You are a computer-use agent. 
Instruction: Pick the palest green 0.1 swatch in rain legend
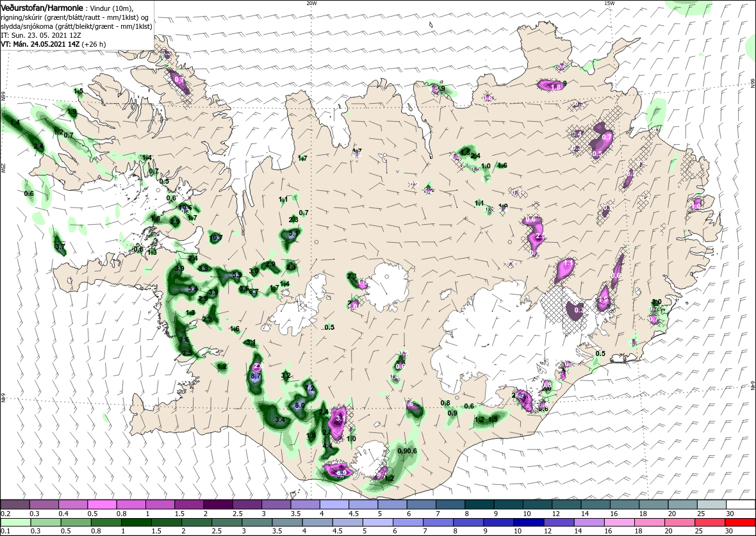click(16, 523)
